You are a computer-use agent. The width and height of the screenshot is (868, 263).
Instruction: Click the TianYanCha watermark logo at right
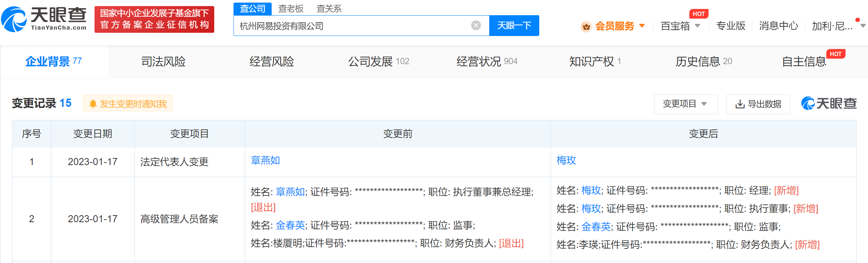coord(829,103)
